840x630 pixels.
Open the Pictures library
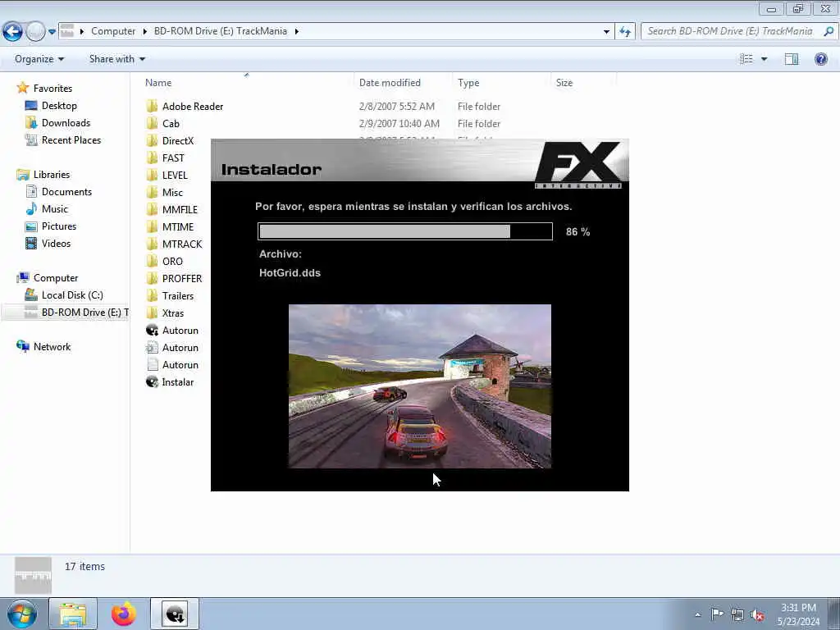(59, 226)
